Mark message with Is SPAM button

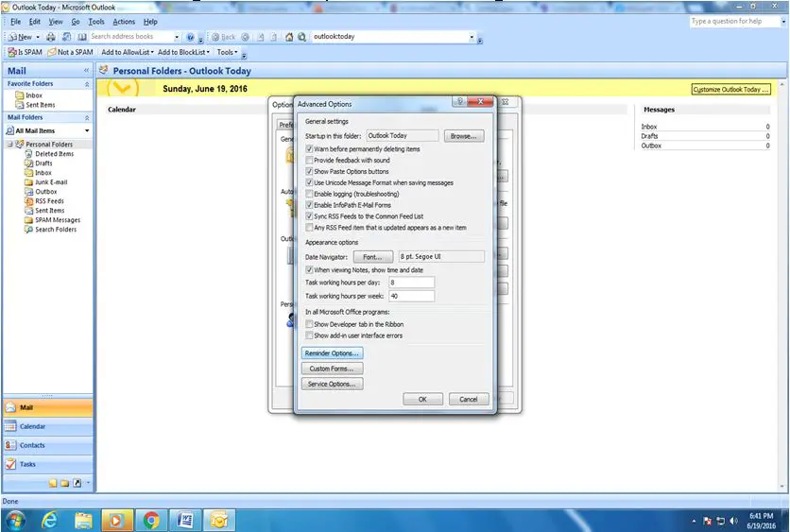[x=26, y=52]
